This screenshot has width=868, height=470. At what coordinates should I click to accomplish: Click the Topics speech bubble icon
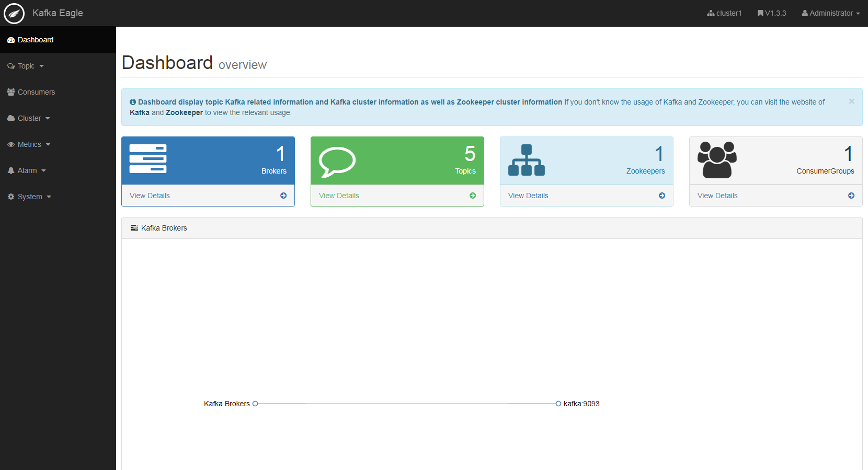(x=337, y=162)
